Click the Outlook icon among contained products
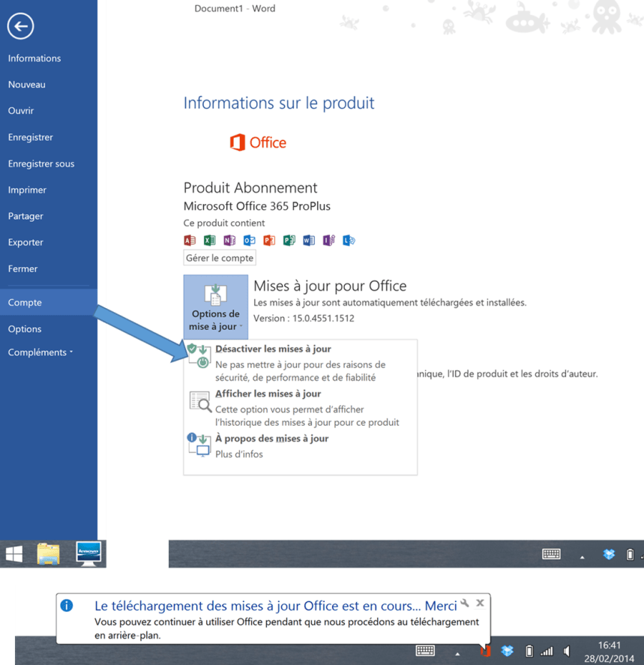This screenshot has width=644, height=665. [247, 241]
